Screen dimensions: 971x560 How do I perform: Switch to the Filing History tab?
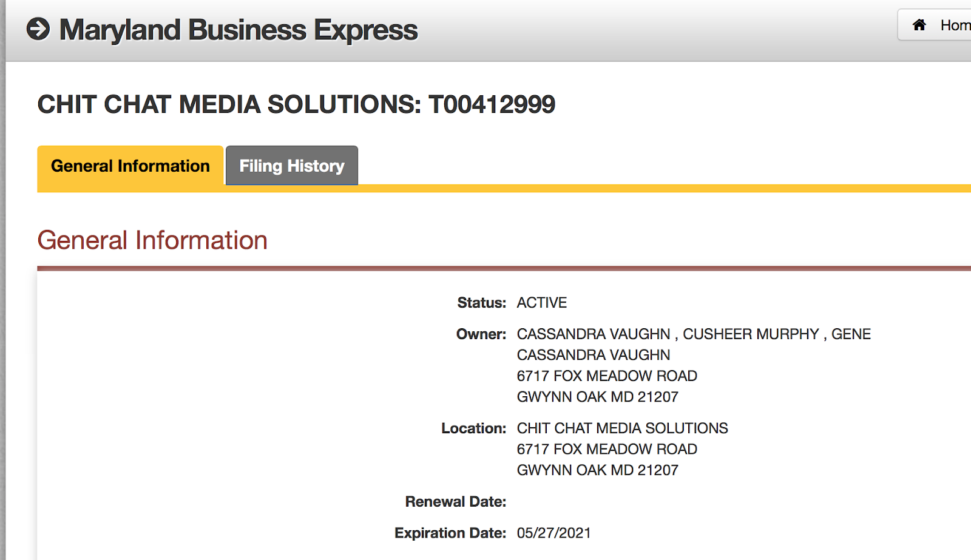(292, 166)
